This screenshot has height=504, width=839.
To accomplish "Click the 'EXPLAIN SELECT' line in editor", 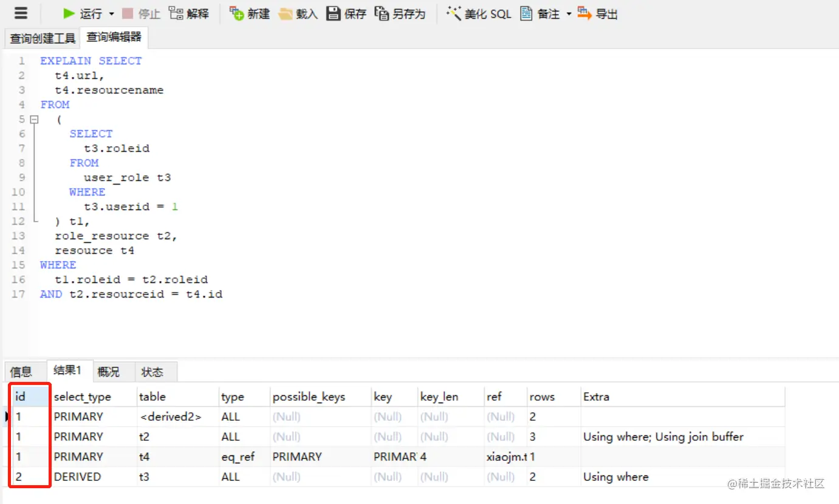I will click(x=91, y=61).
